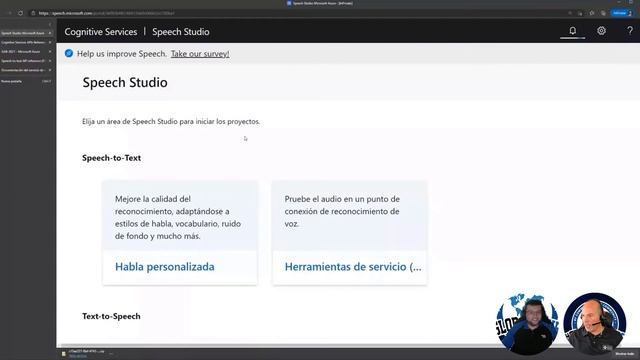This screenshot has height=360, width=640.
Task: Click the Take our survey link
Action: (x=200, y=54)
